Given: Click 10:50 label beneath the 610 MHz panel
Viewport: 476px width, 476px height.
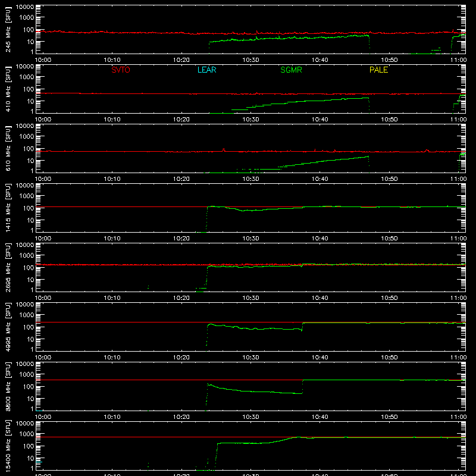Looking at the screenshot, I should (389, 179).
